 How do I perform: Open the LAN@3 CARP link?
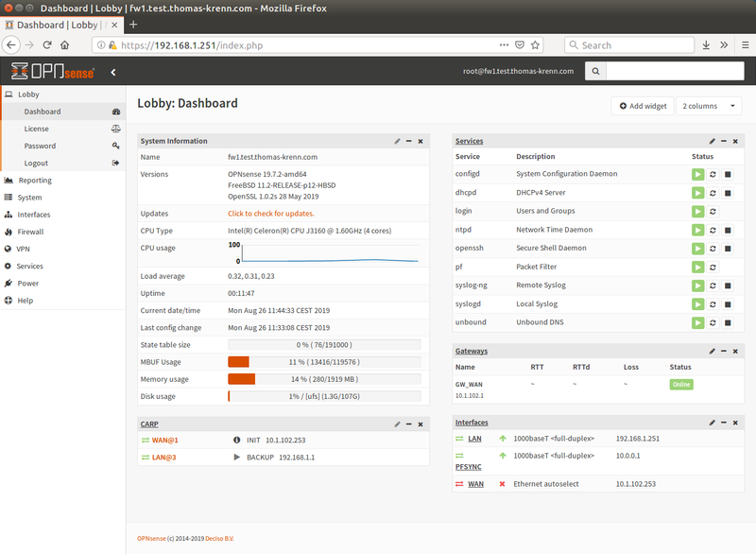(163, 458)
